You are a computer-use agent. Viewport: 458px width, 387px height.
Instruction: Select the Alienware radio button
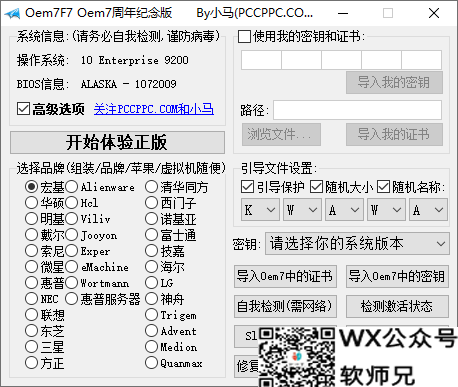click(72, 187)
